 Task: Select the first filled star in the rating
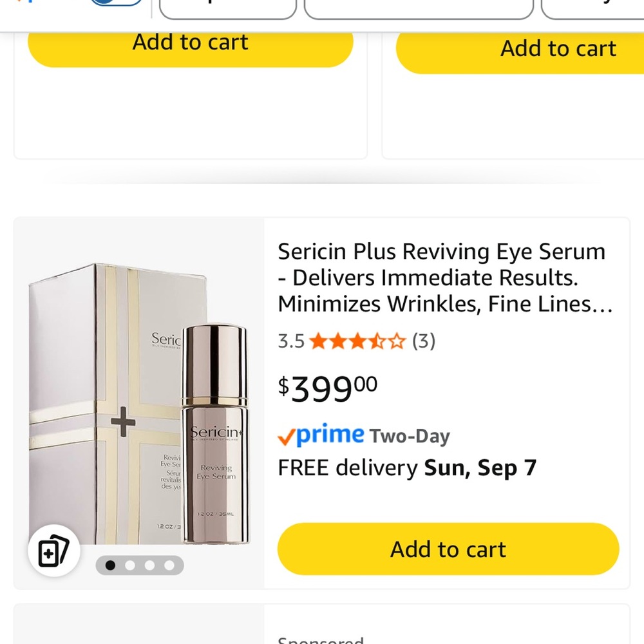tap(317, 341)
